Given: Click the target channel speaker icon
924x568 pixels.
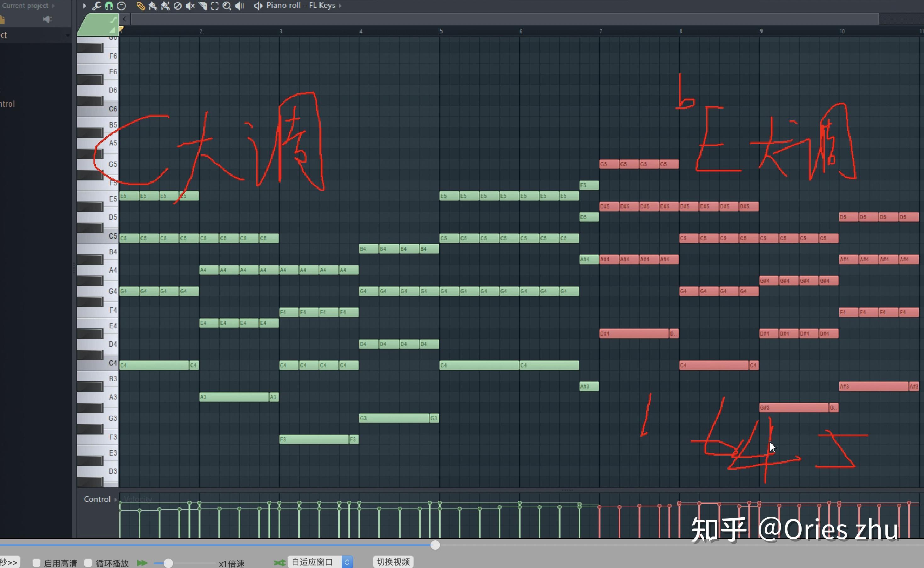Looking at the screenshot, I should (258, 6).
